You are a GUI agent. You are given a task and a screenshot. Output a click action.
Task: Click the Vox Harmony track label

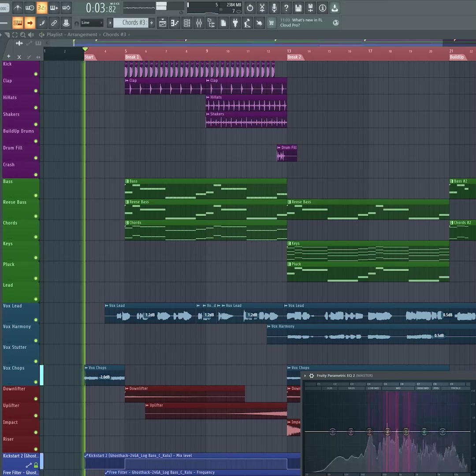pos(17,327)
